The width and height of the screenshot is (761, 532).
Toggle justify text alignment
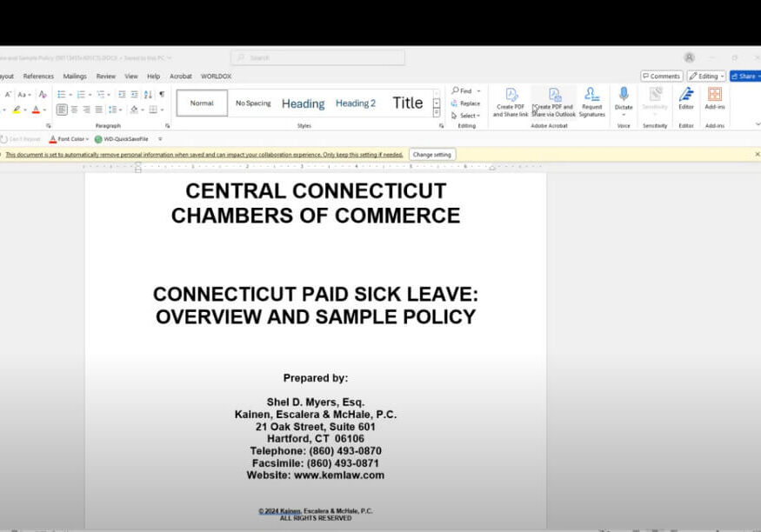pyautogui.click(x=98, y=110)
